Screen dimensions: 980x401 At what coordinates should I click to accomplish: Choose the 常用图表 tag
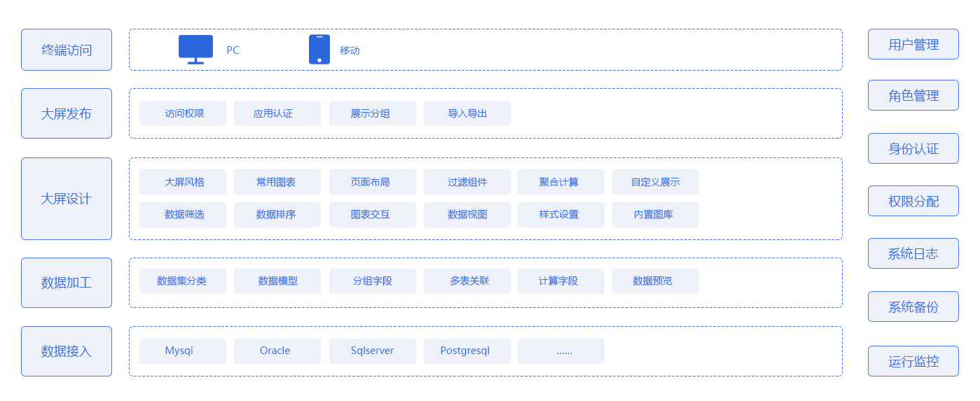[x=277, y=182]
